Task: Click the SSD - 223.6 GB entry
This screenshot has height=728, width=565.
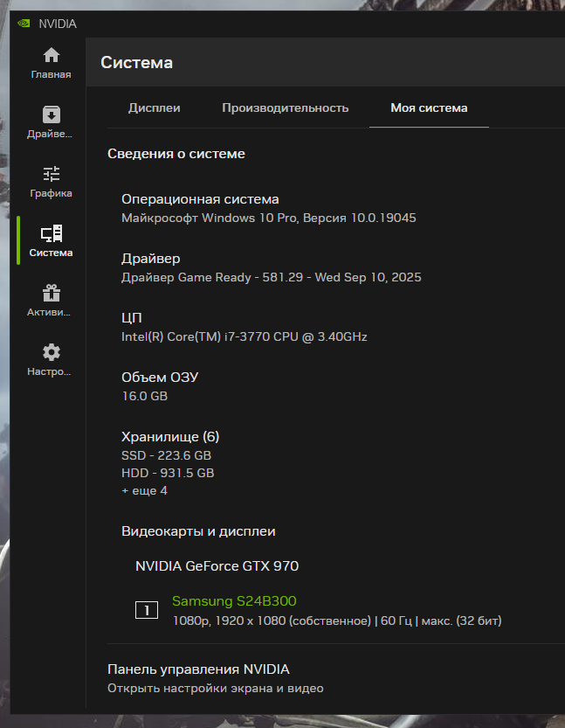Action: (x=167, y=455)
